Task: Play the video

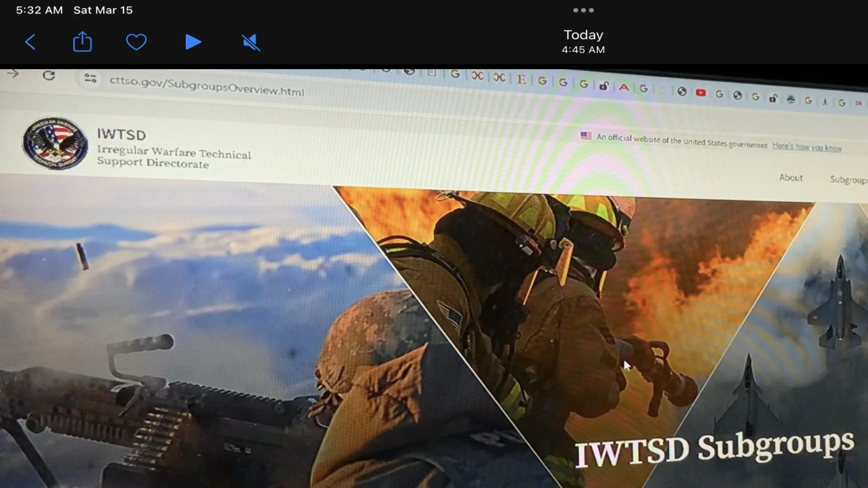Action: 193,42
